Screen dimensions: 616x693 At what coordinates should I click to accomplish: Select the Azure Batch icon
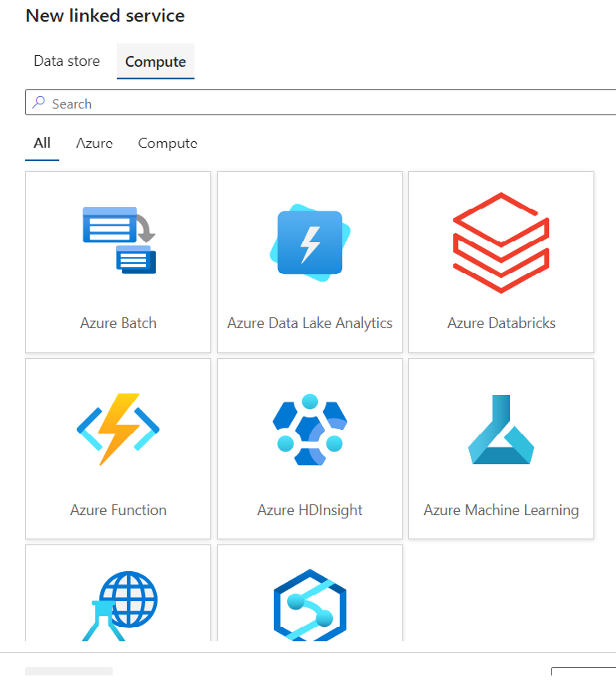[x=119, y=240]
